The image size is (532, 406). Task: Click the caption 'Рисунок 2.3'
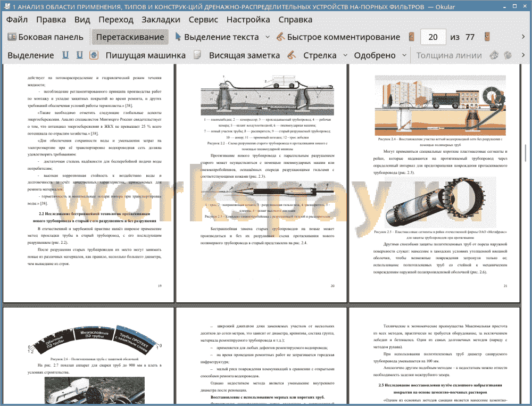coord(268,216)
